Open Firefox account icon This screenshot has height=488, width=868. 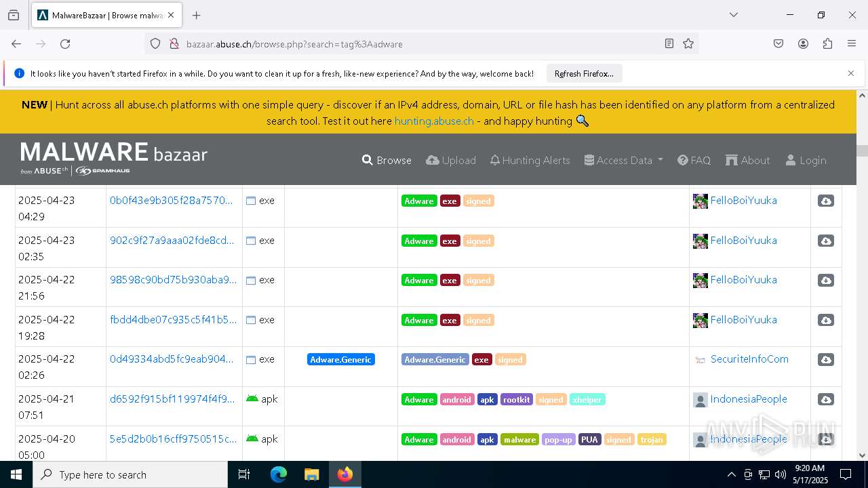coord(803,43)
